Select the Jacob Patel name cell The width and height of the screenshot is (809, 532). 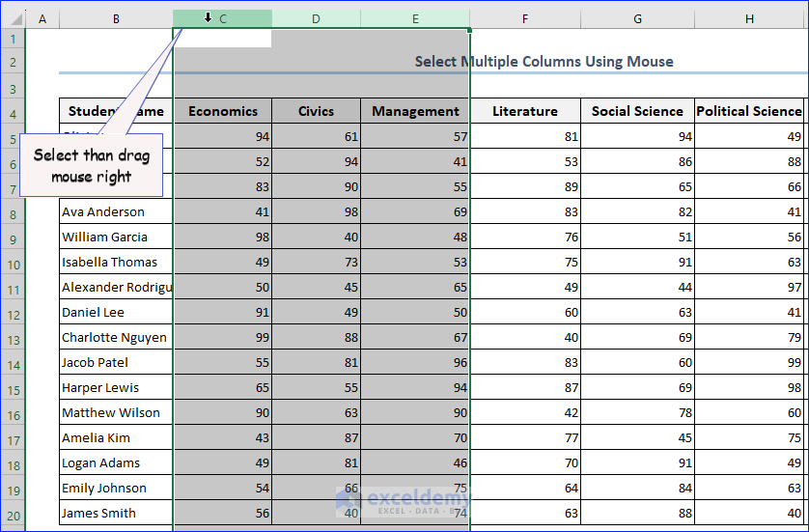pos(116,362)
